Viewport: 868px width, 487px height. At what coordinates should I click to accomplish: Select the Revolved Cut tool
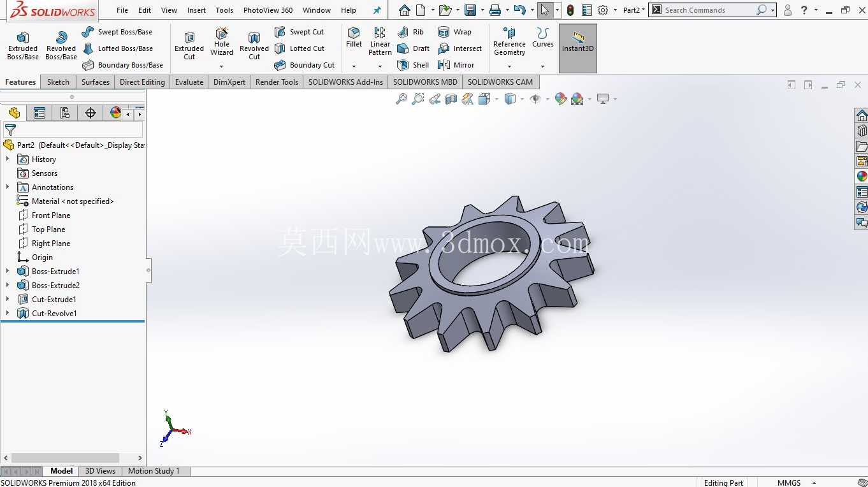click(254, 46)
